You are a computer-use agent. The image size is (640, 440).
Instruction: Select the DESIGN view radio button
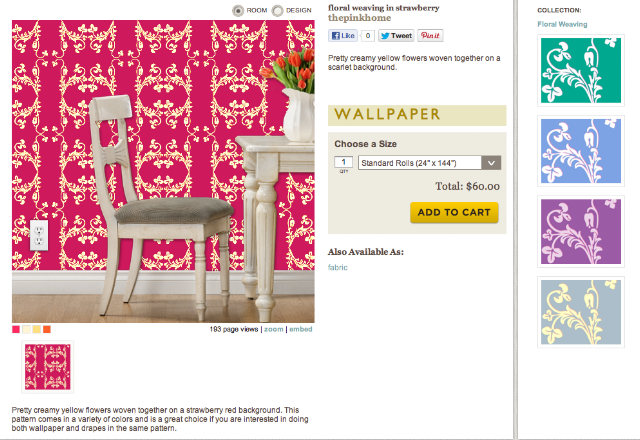coord(278,11)
